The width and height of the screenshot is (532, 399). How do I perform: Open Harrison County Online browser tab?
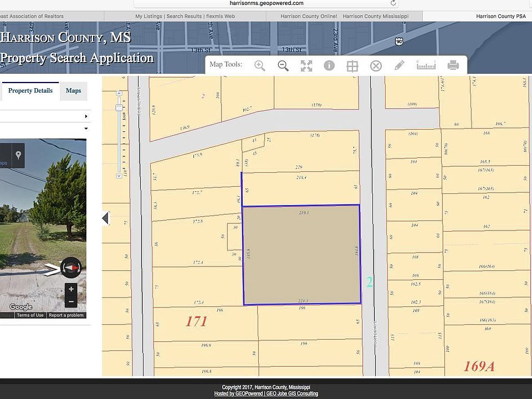click(344, 16)
